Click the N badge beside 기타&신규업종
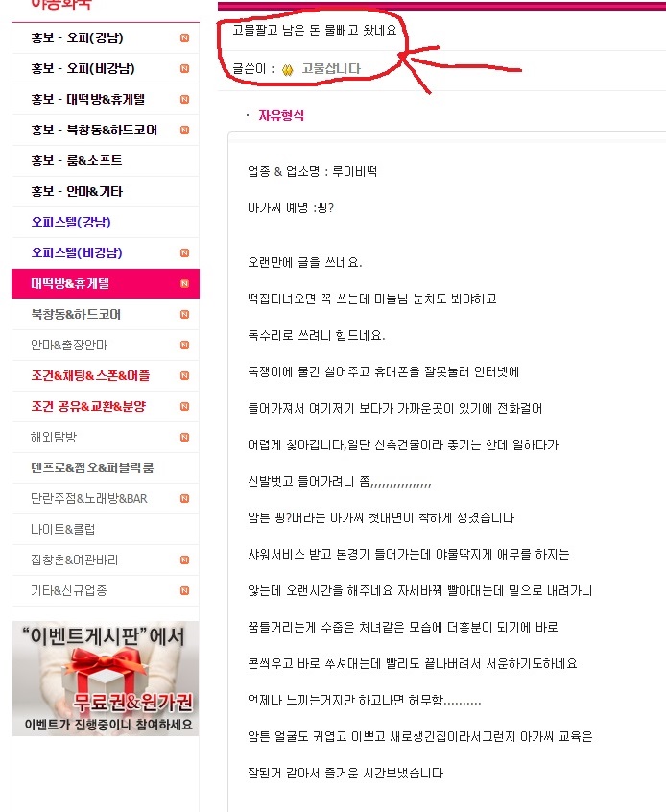 pyautogui.click(x=184, y=590)
